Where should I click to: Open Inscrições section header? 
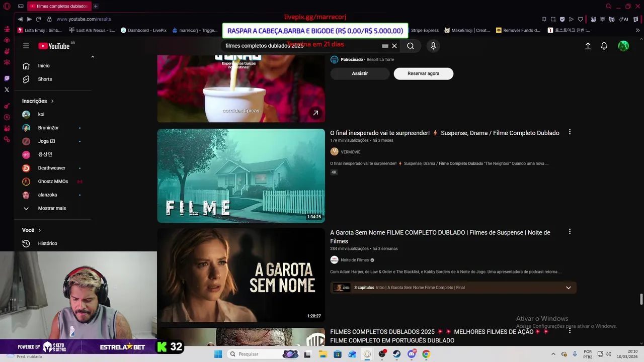[38, 101]
